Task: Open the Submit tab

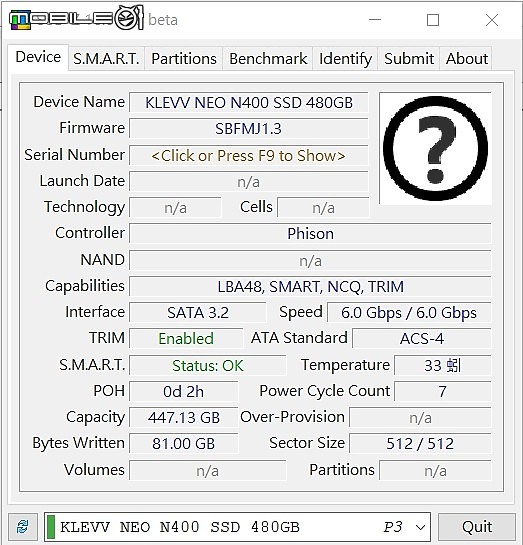Action: [409, 59]
